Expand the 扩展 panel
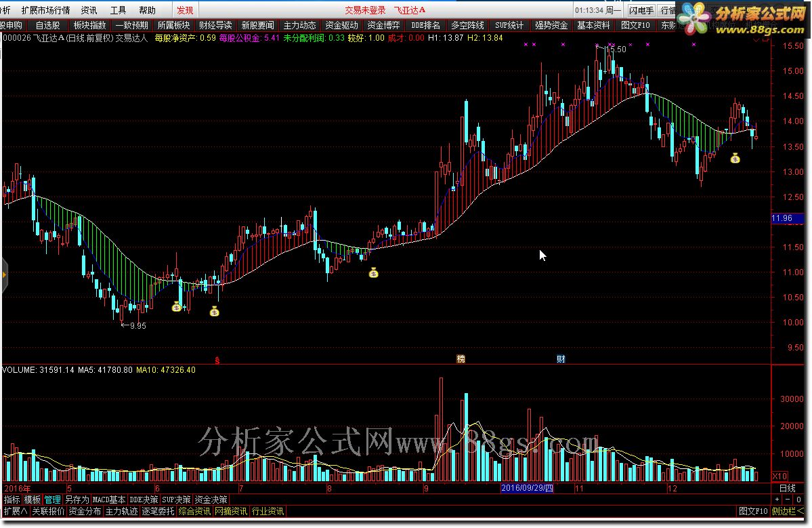 click(x=16, y=512)
